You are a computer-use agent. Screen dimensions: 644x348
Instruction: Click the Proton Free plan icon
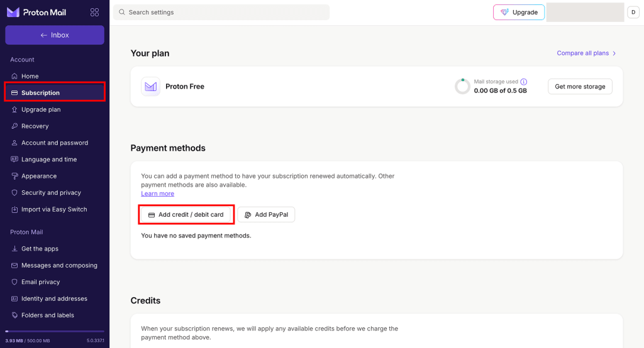pos(151,87)
